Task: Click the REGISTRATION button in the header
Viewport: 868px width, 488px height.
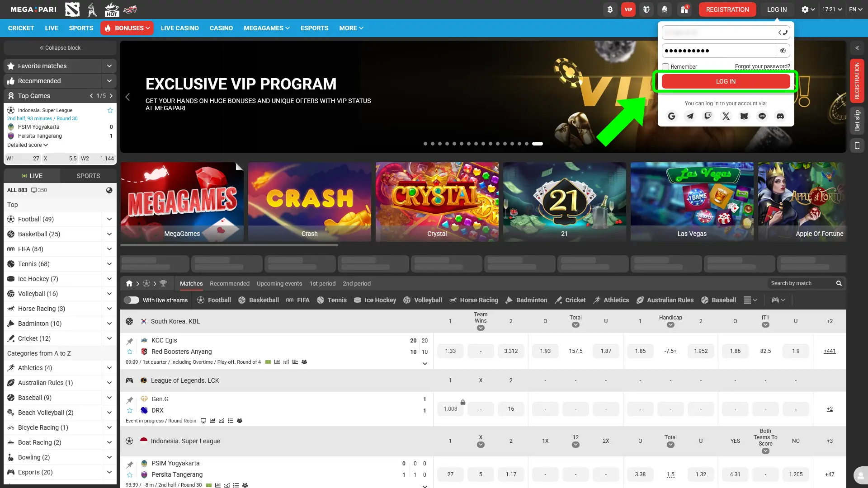Action: coord(727,9)
